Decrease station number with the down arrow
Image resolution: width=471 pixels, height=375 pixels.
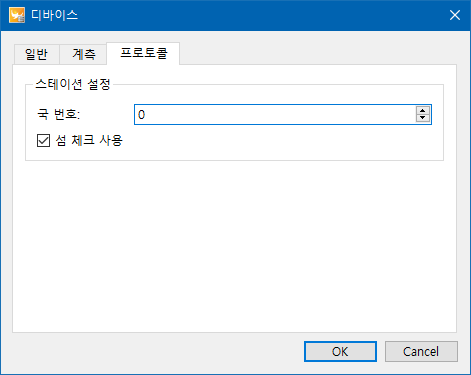pos(423,118)
